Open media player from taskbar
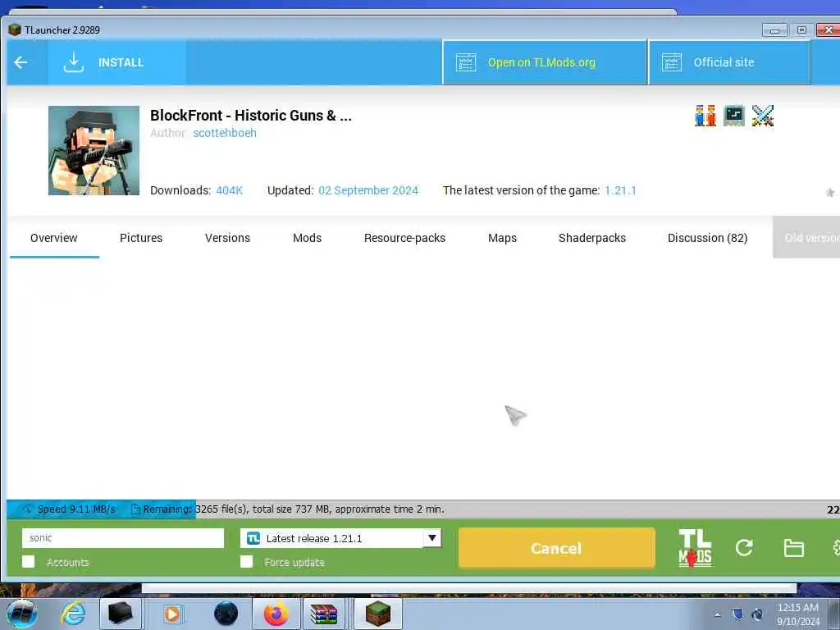 (x=172, y=614)
